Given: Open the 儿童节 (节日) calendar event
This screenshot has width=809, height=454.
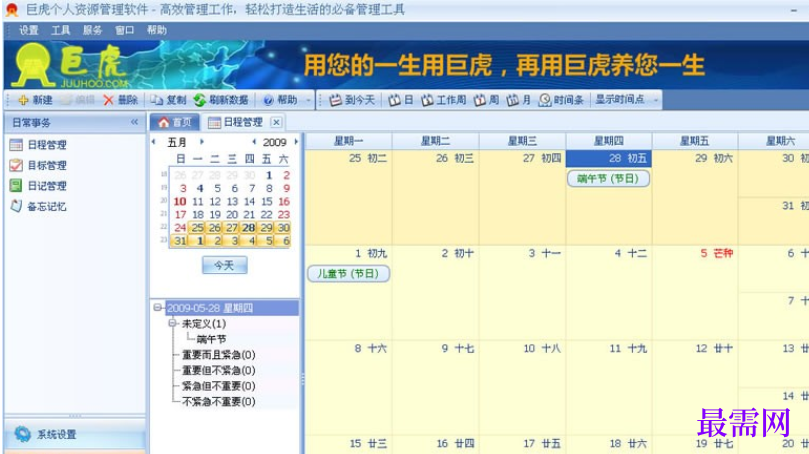Looking at the screenshot, I should (x=348, y=273).
